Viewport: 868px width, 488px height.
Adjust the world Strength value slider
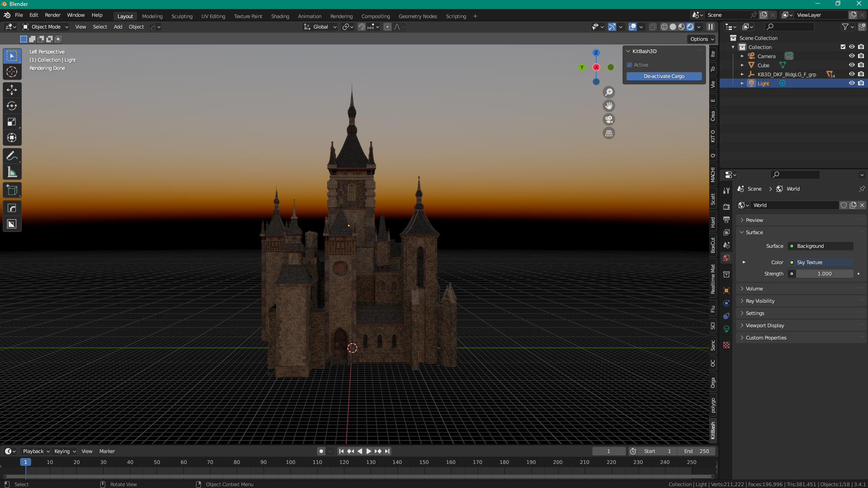click(824, 274)
